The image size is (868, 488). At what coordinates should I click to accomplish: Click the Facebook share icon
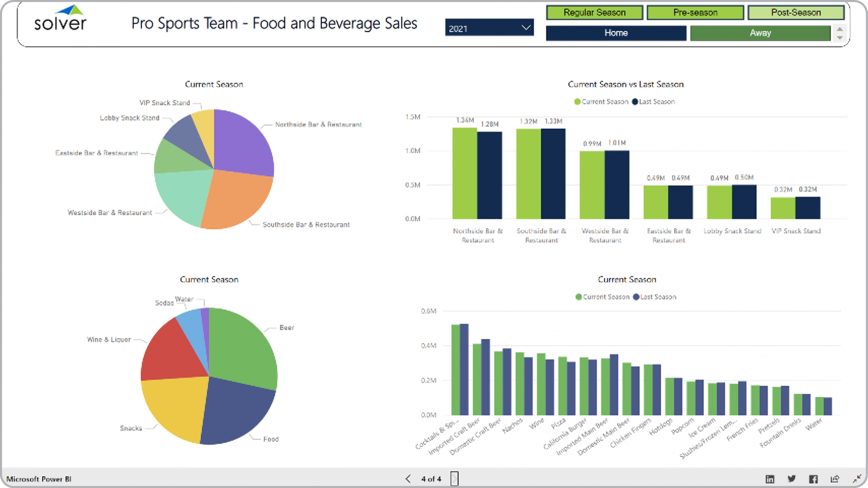pyautogui.click(x=813, y=479)
